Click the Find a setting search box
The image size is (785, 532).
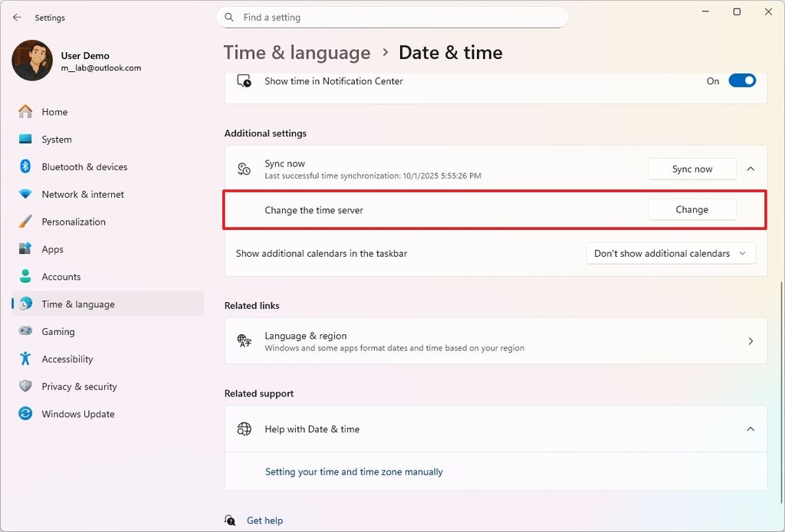pyautogui.click(x=392, y=17)
